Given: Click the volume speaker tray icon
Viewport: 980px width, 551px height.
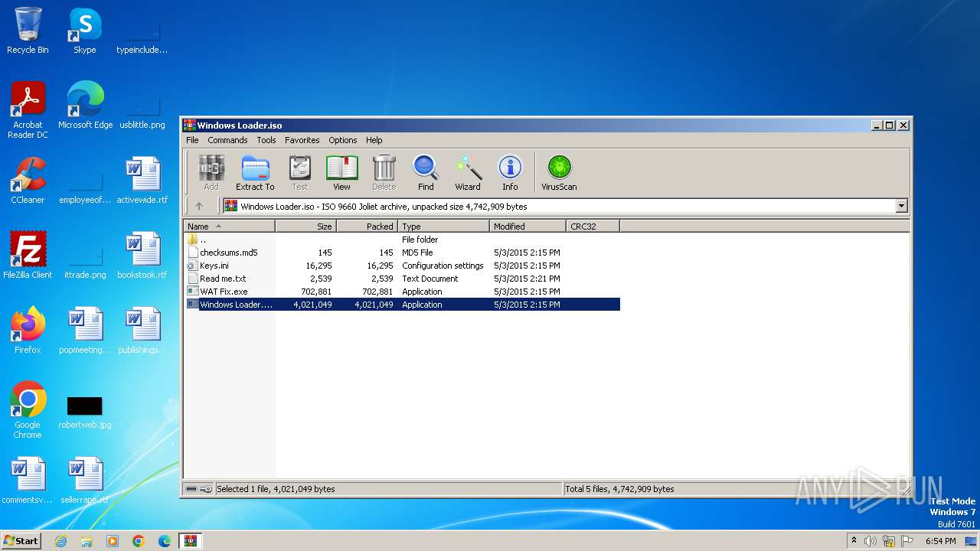Looking at the screenshot, I should [871, 541].
